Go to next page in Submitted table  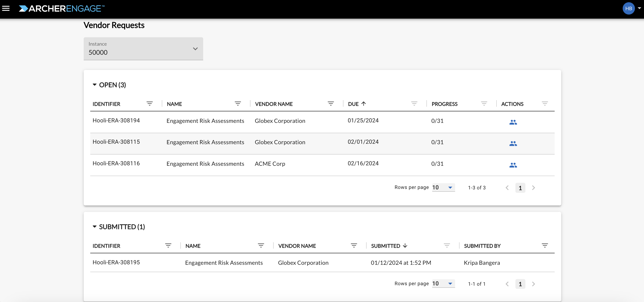coord(534,284)
